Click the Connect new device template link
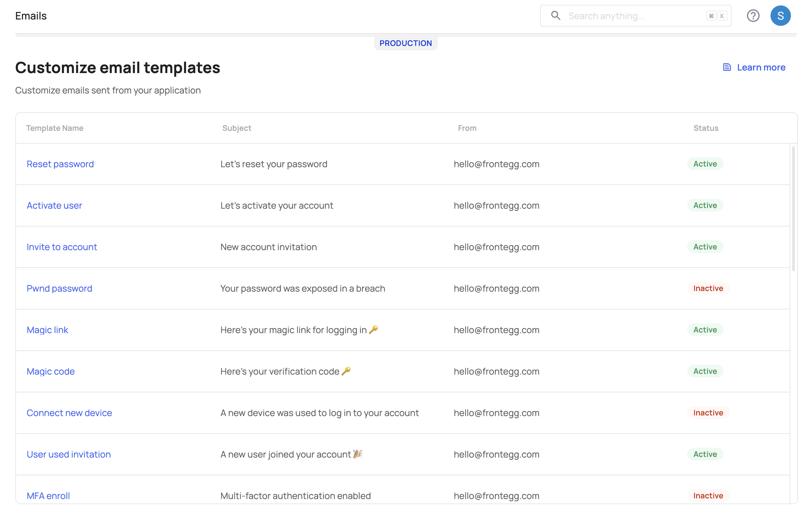Image resolution: width=812 pixels, height=522 pixels. pyautogui.click(x=69, y=413)
